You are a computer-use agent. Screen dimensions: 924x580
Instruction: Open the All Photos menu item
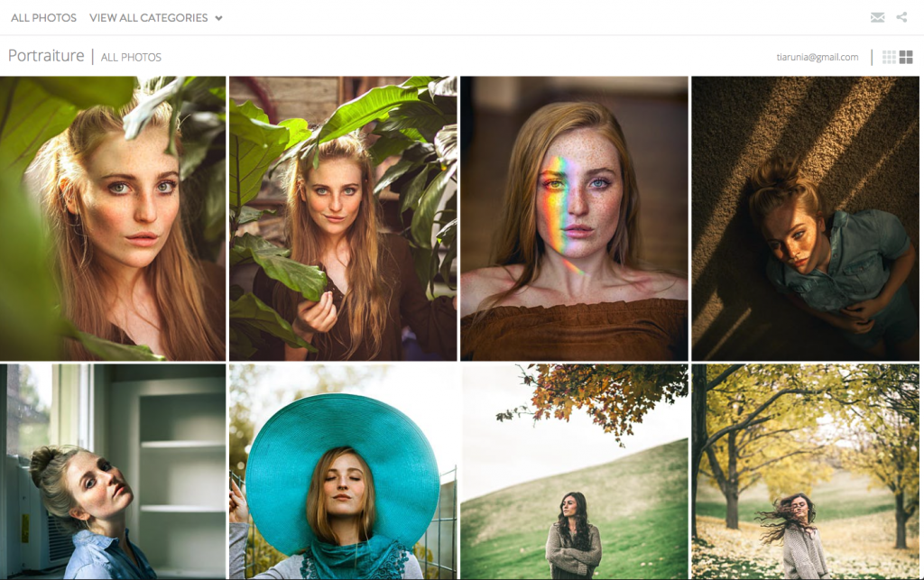pos(43,18)
